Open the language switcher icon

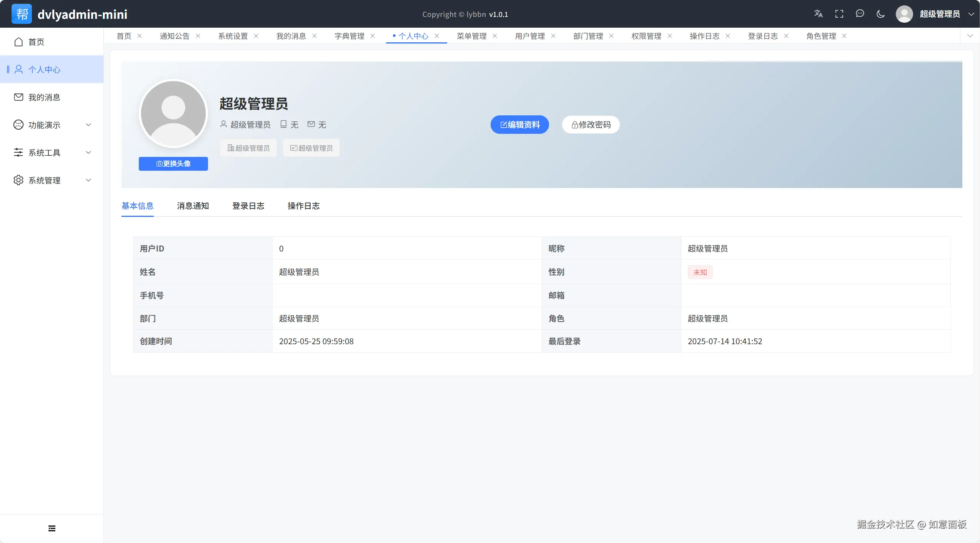[819, 14]
